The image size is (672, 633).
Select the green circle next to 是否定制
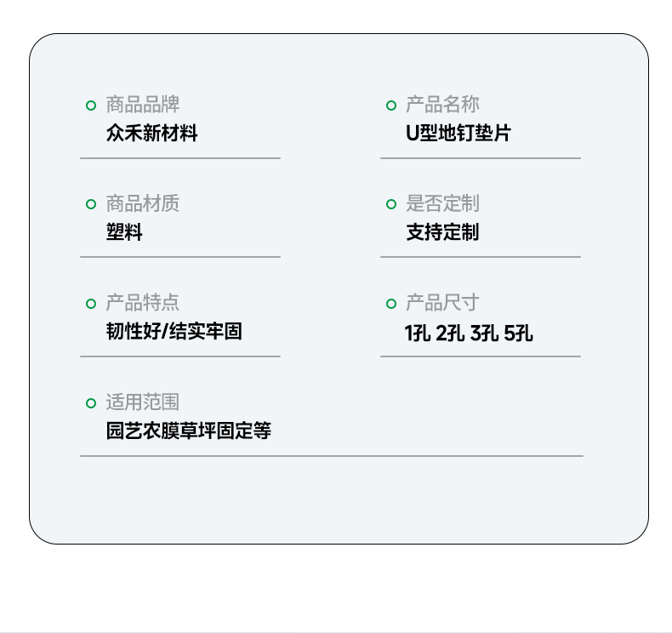point(391,204)
